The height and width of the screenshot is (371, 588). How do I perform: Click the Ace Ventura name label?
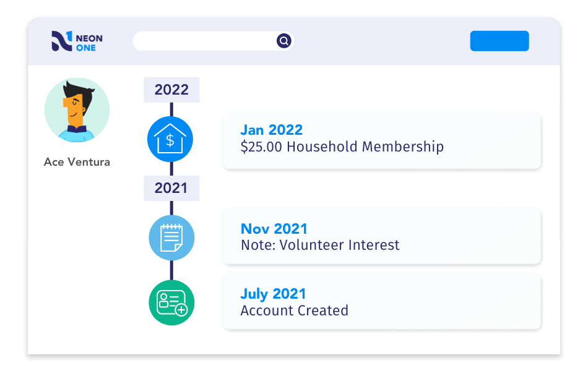77,162
